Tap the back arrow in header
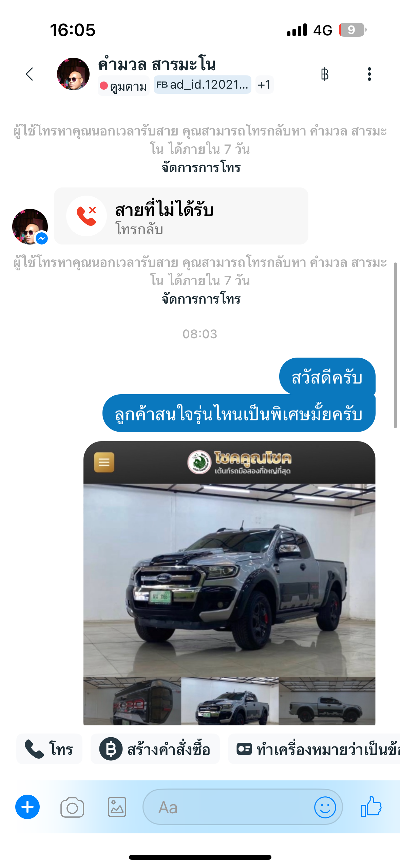 tap(30, 74)
